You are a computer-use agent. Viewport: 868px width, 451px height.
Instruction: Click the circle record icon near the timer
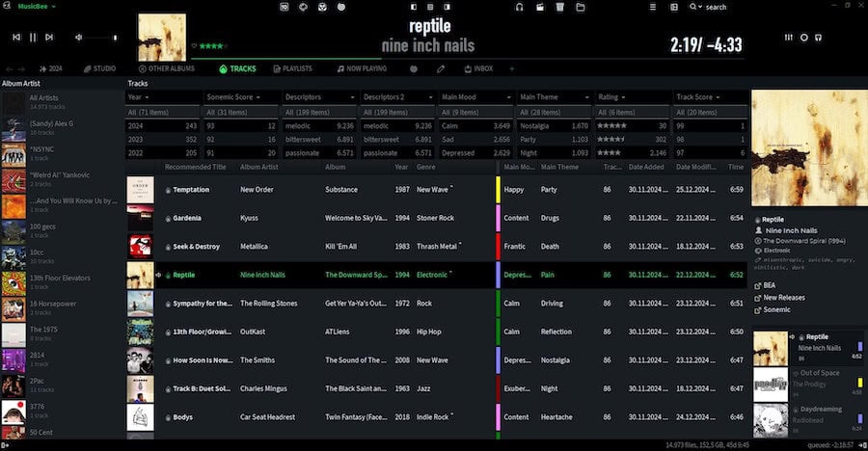point(803,37)
